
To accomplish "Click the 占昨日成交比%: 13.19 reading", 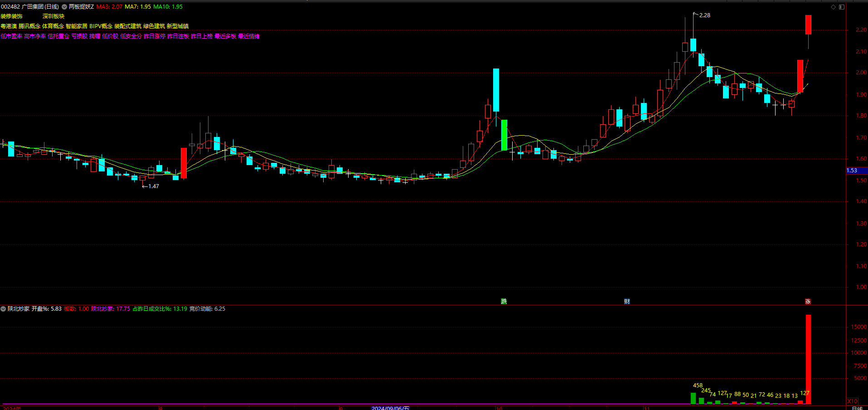I will coord(160,309).
